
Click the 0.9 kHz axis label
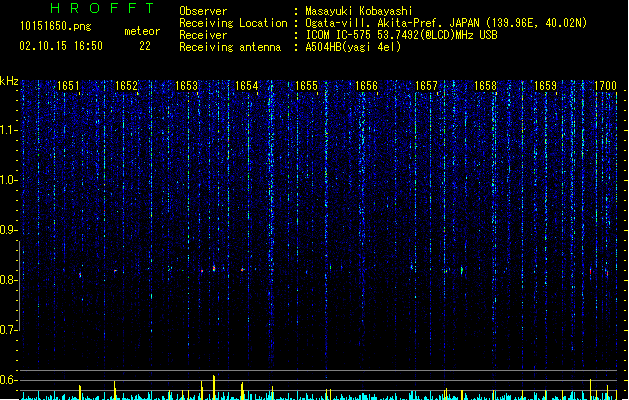point(9,230)
